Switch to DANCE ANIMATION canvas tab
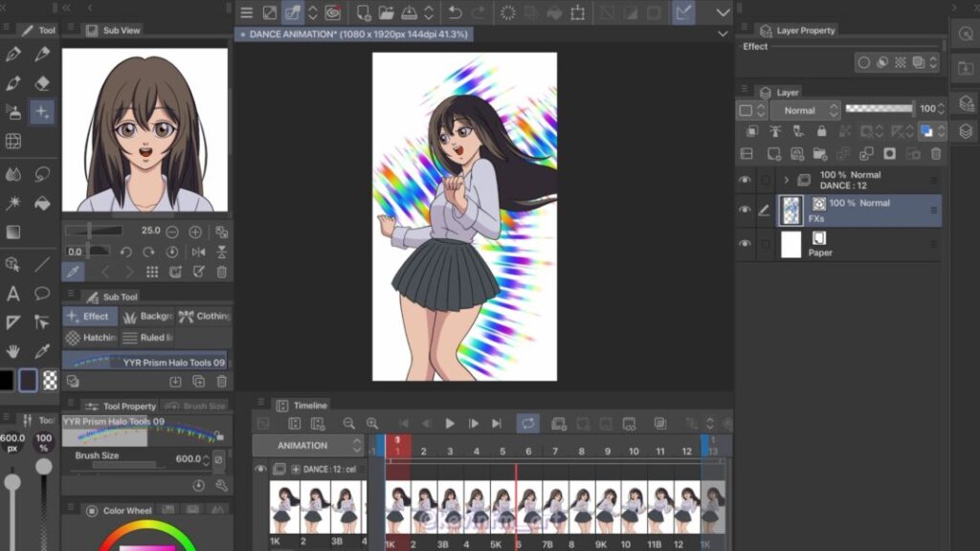 pos(354,34)
